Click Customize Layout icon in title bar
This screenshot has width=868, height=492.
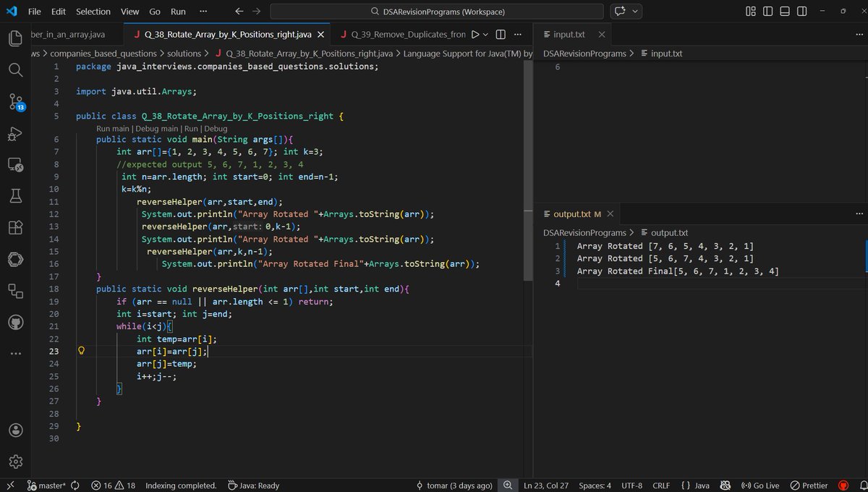coord(751,12)
